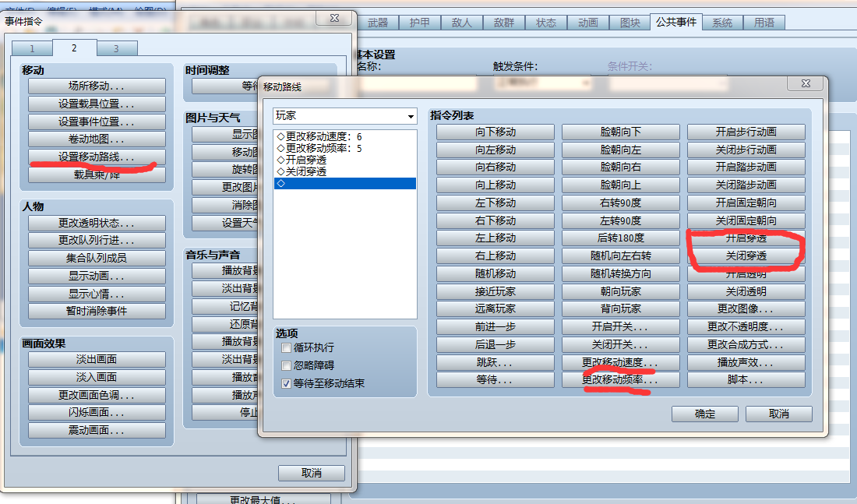Open the 系统 tab
Image resolution: width=857 pixels, height=504 pixels.
[722, 23]
